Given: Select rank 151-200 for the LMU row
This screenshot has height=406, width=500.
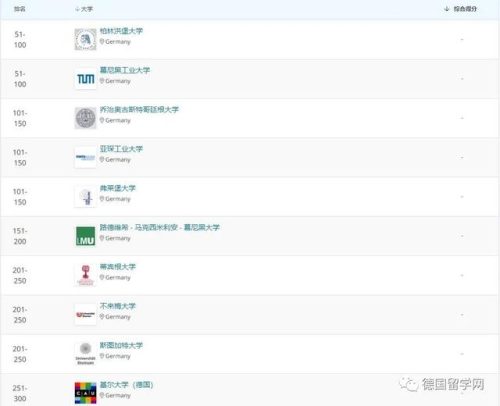Looking at the screenshot, I should tap(20, 236).
